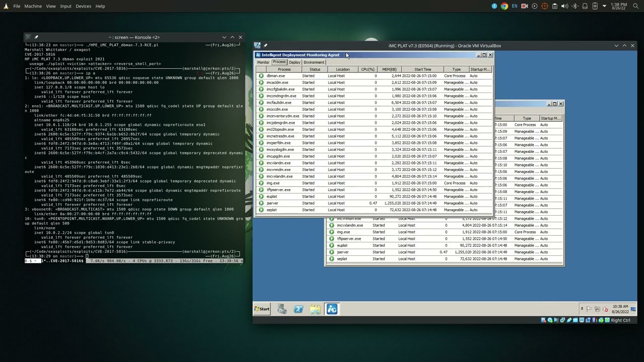
Task: Switch to the Monitor tab
Action: (263, 62)
